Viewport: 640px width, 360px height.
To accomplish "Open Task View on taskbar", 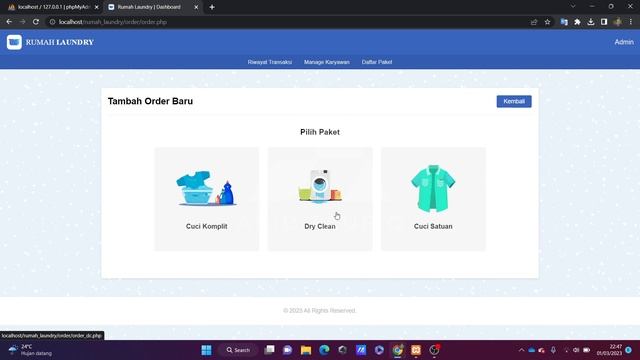I will click(x=269, y=350).
